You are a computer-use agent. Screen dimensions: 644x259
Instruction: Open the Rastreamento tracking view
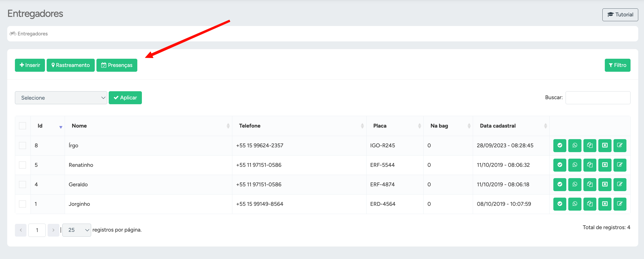(x=70, y=65)
